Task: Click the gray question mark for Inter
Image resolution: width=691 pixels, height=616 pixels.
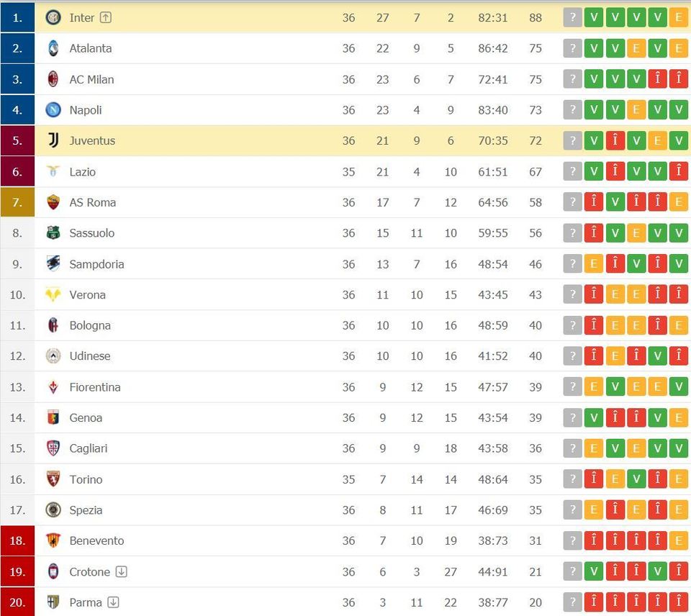Action: point(572,17)
